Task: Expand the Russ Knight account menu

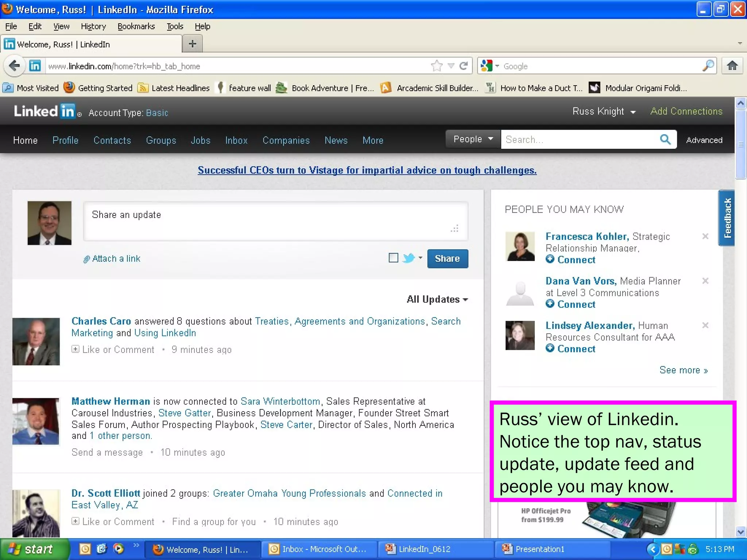Action: 604,111
